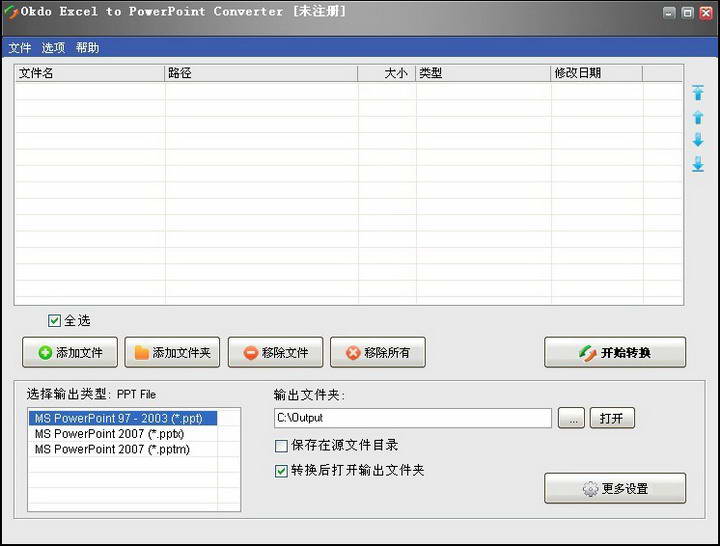The height and width of the screenshot is (546, 720).
Task: Maximize the converter window
Action: [x=687, y=13]
